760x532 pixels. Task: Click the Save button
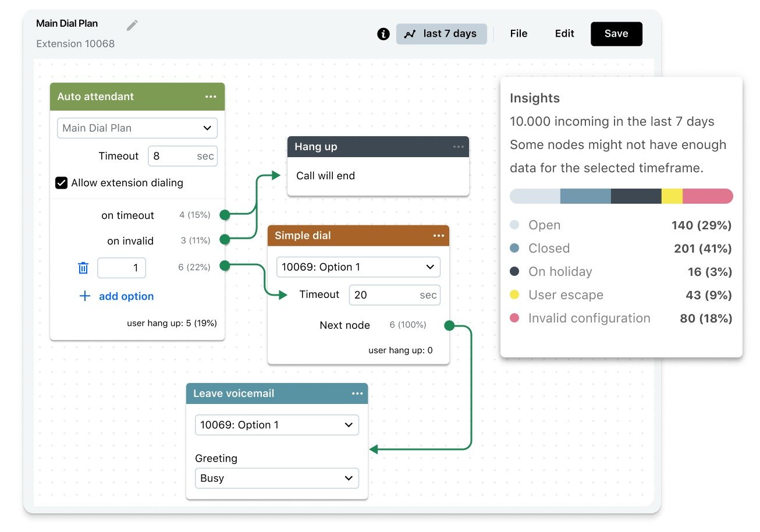(616, 34)
